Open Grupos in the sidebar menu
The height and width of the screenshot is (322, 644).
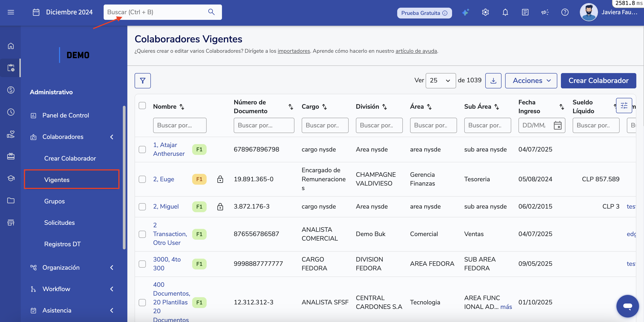click(54, 201)
